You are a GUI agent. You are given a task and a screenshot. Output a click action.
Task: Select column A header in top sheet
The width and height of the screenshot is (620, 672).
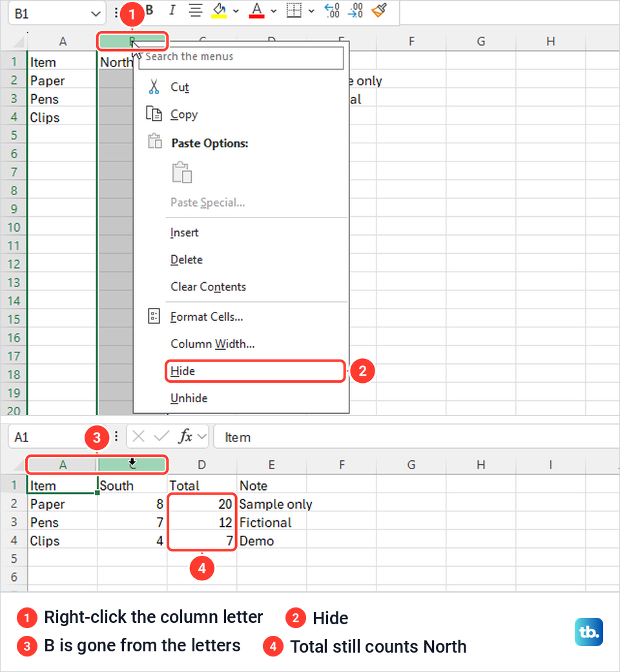coord(63,41)
